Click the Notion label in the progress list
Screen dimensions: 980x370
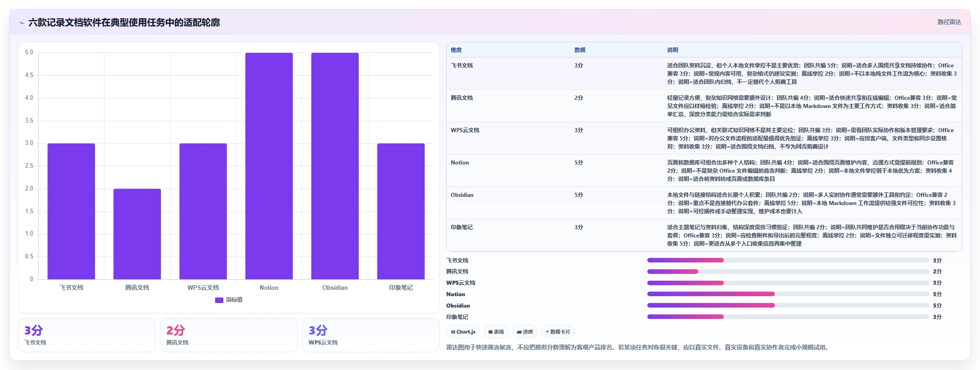click(456, 294)
